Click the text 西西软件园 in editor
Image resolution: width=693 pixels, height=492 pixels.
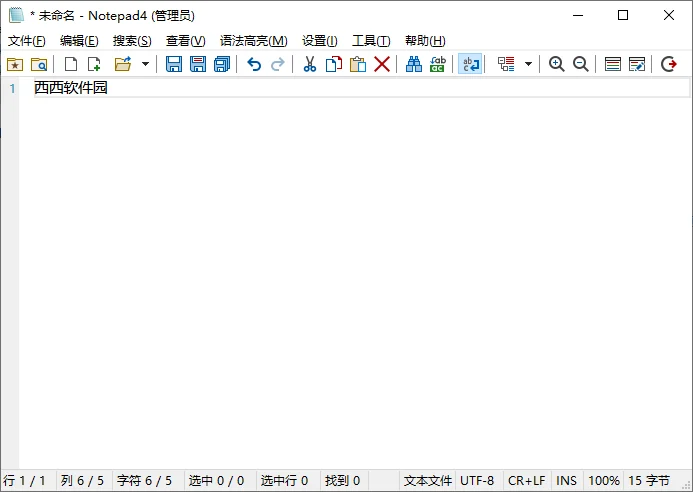tap(71, 88)
